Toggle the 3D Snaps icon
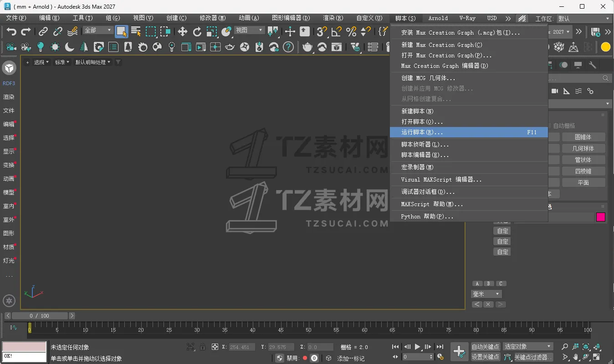Screen dimensions: 614x364 322,31
